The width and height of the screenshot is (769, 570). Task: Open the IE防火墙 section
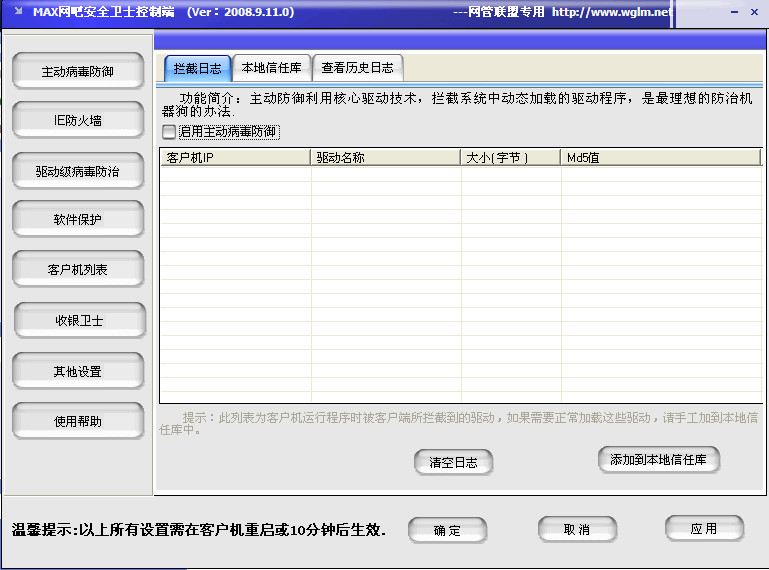pos(78,120)
